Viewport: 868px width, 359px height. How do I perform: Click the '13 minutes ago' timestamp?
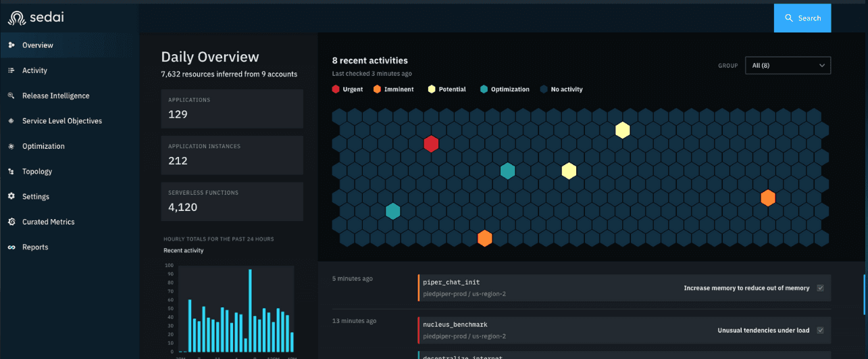pos(354,320)
